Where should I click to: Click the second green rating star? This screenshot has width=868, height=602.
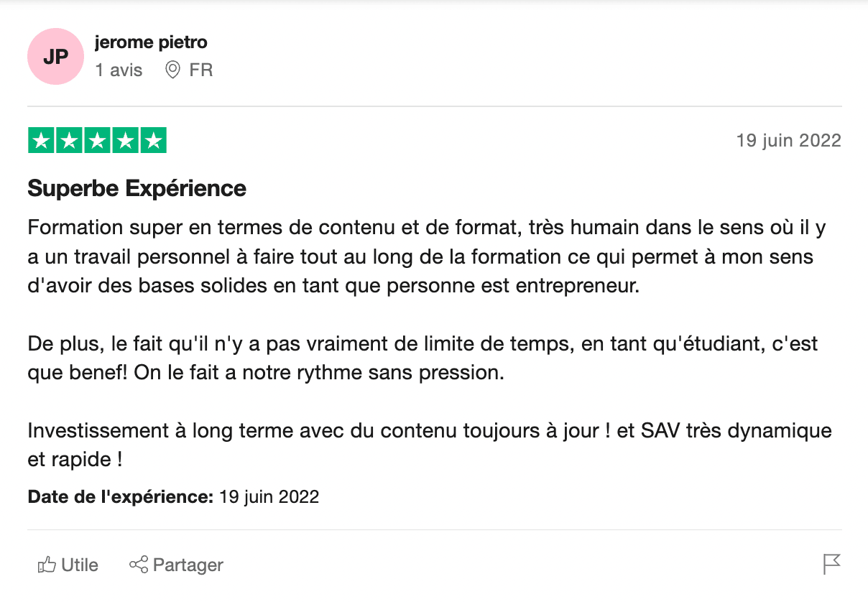tap(70, 141)
